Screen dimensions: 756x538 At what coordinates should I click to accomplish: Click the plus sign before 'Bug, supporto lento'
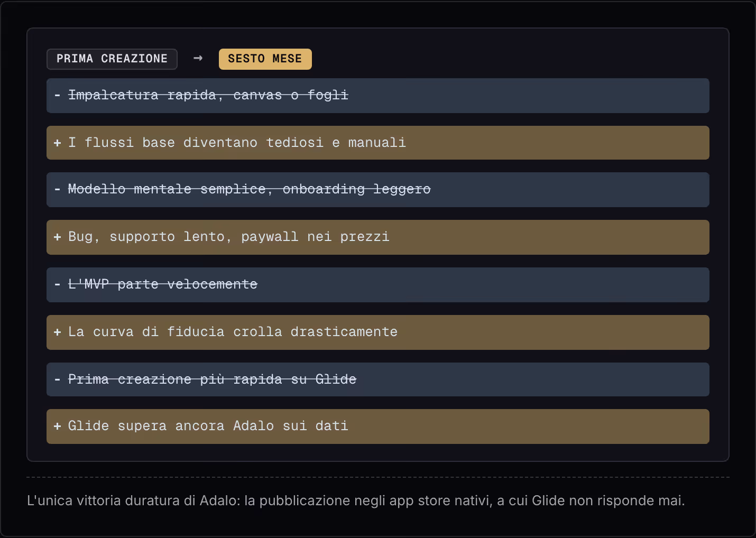pos(57,237)
